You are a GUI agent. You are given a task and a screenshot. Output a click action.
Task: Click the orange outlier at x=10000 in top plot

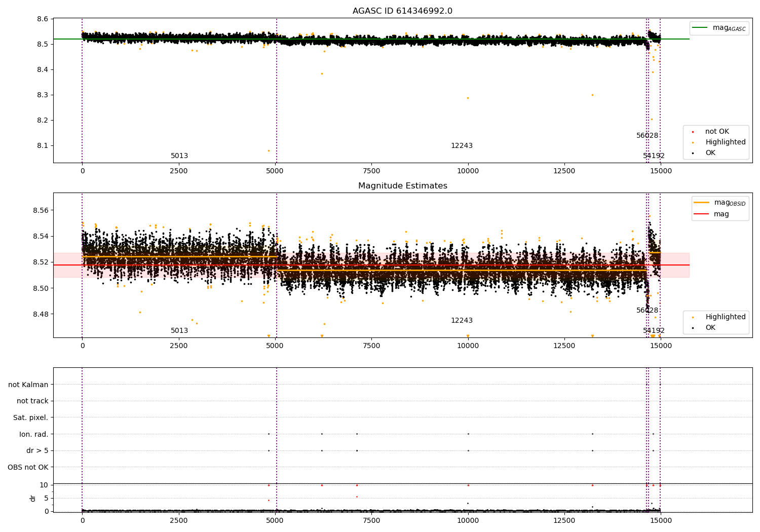click(x=468, y=98)
